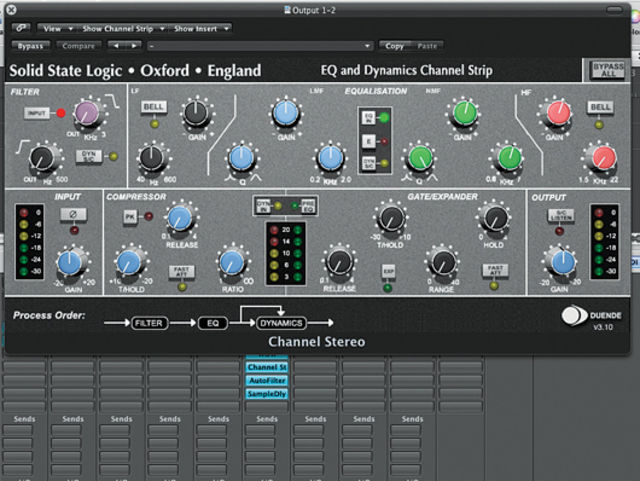Click the blue LMF GAIN knob
The height and width of the screenshot is (481, 640).
pos(285,113)
